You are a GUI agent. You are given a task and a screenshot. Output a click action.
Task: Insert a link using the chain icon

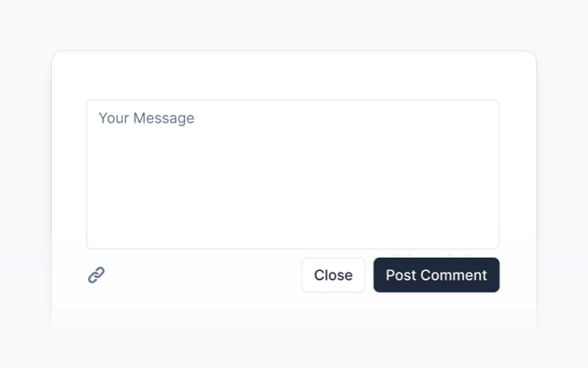96,275
